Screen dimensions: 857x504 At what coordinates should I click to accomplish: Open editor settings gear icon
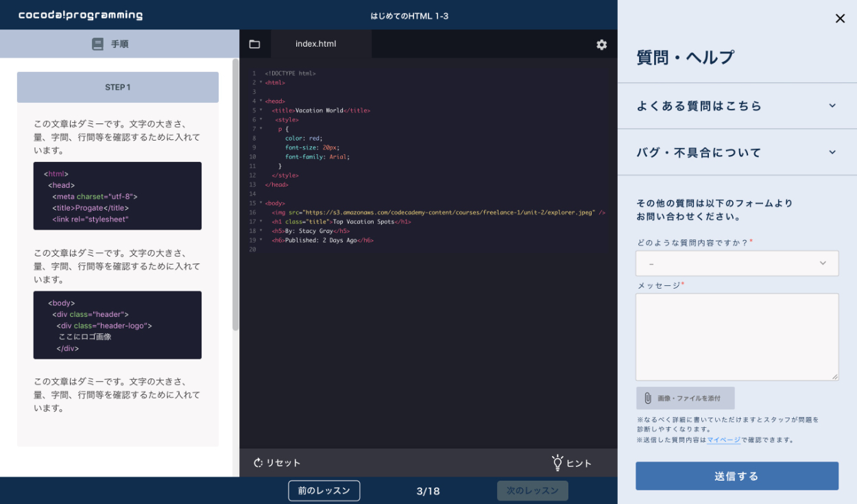click(x=601, y=45)
